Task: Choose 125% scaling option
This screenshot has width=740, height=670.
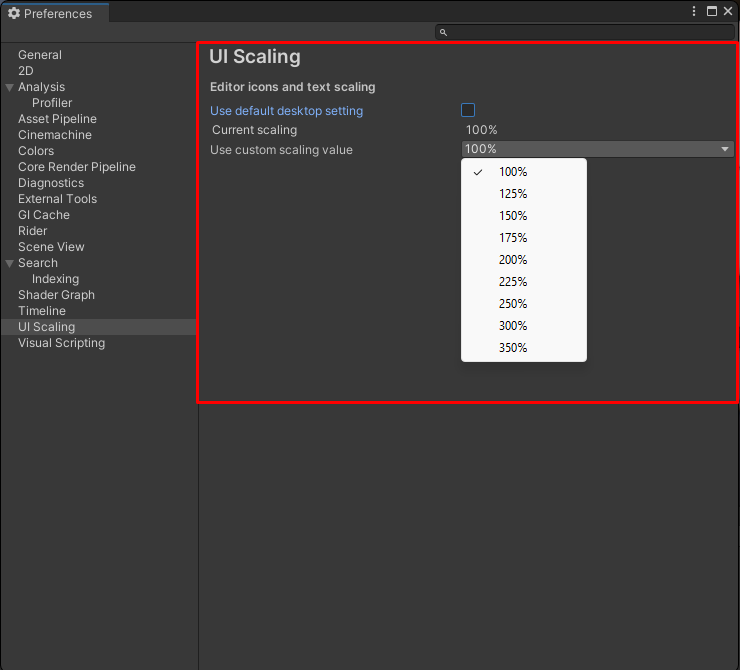Action: (524, 194)
